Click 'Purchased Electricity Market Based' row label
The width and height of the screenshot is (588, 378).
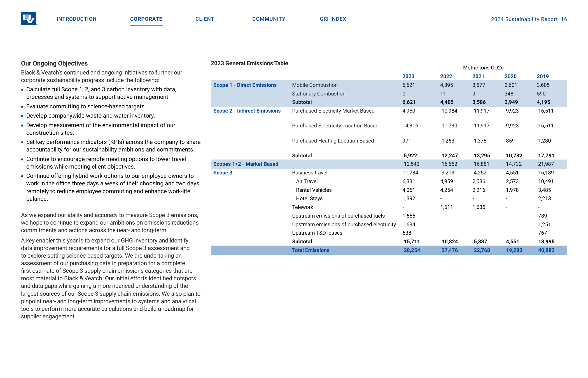(x=333, y=111)
